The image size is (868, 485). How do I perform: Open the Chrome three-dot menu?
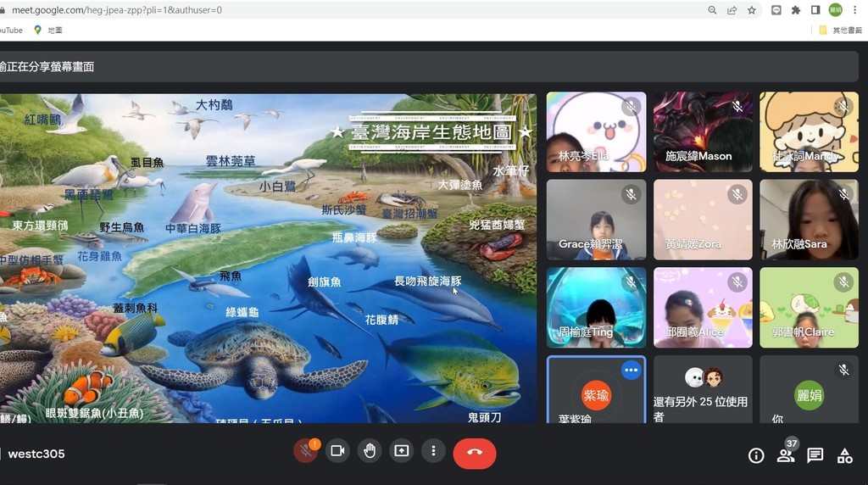[x=855, y=10]
